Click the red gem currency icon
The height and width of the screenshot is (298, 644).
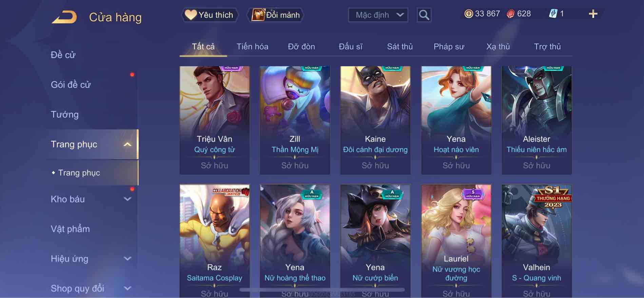pos(510,14)
